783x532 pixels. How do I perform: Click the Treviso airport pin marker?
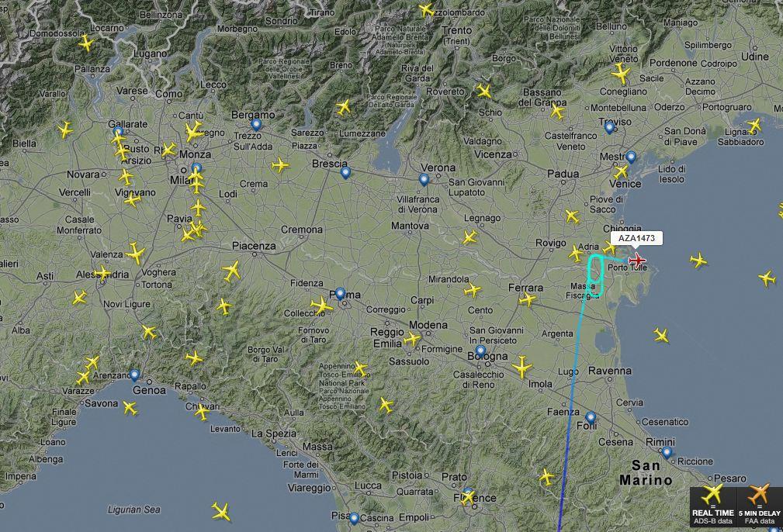pos(609,127)
